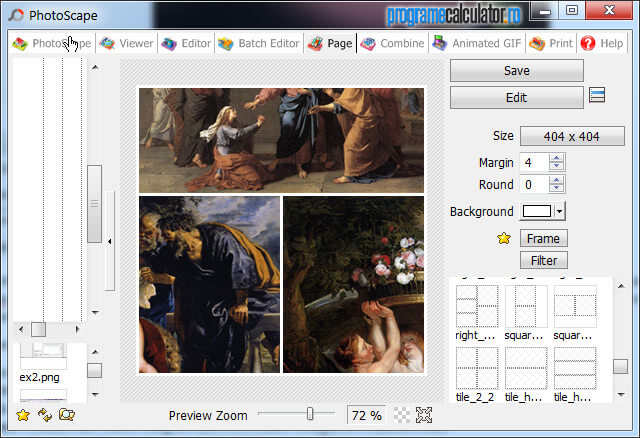Click the thumbnail list scroll down arrow
Image resolution: width=640 pixels, height=438 pixels.
[x=95, y=394]
